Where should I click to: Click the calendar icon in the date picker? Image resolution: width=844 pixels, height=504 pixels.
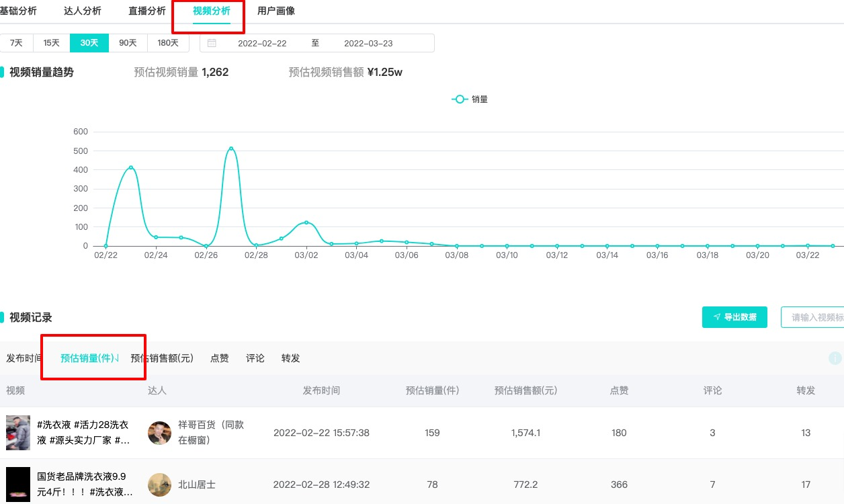212,42
